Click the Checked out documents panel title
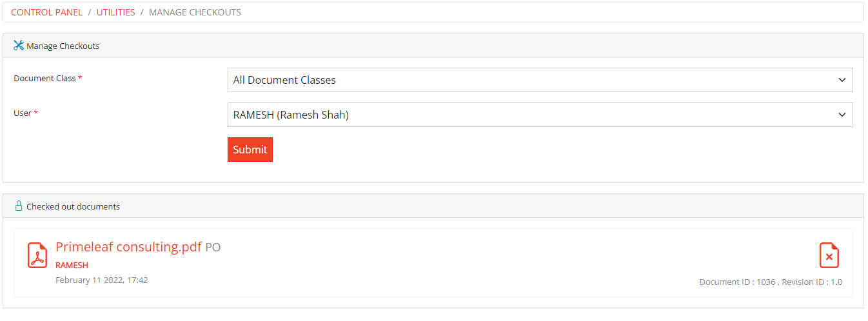The width and height of the screenshot is (868, 321). (x=73, y=207)
